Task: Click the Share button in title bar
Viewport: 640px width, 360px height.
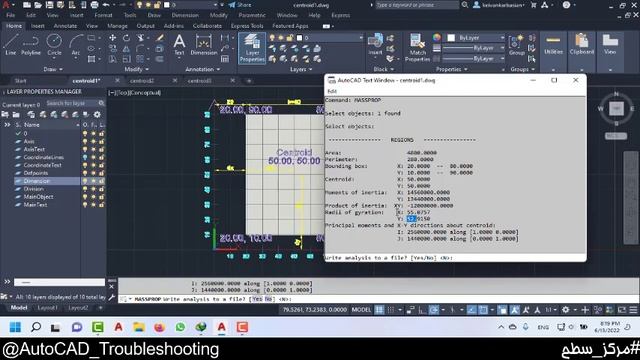Action: [x=240, y=5]
